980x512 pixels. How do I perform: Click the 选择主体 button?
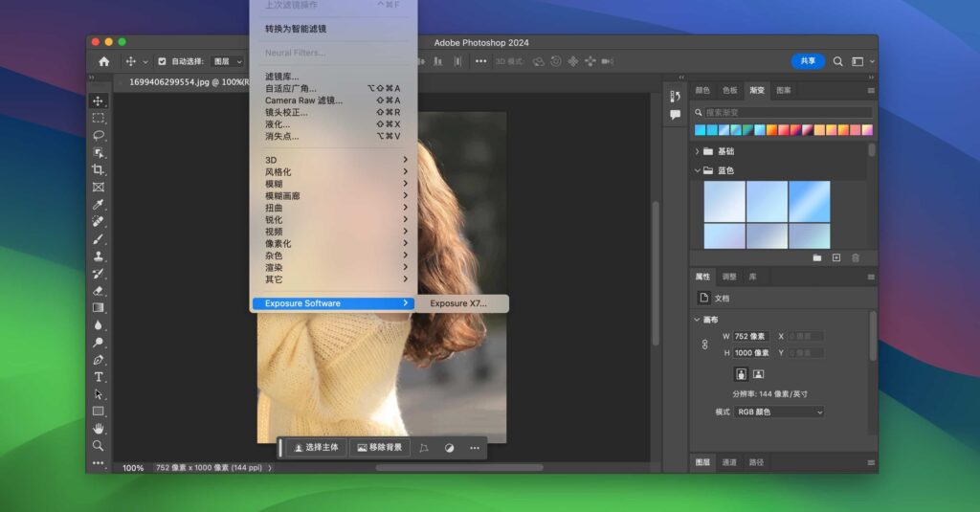(316, 448)
